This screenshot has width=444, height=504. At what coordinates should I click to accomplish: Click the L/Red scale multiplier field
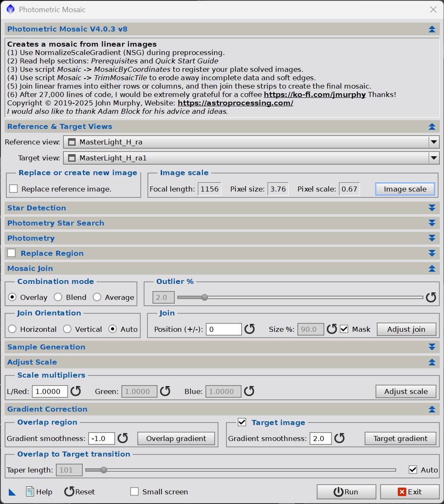50,391
